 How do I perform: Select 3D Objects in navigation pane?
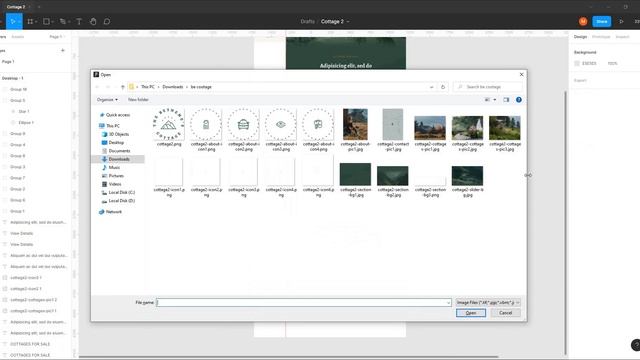(118, 134)
